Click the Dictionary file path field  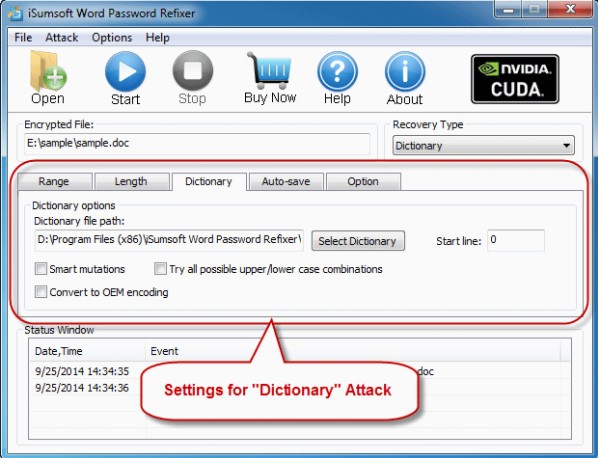(x=169, y=240)
